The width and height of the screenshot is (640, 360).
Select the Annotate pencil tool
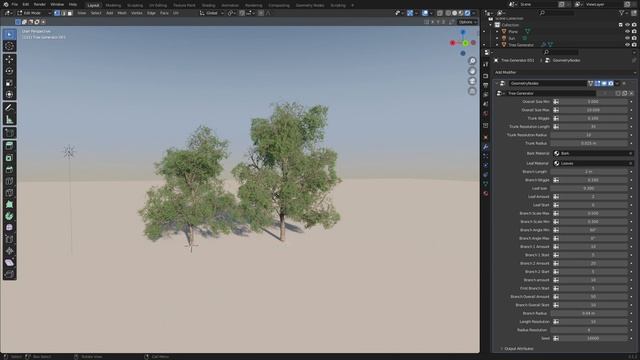[x=9, y=108]
